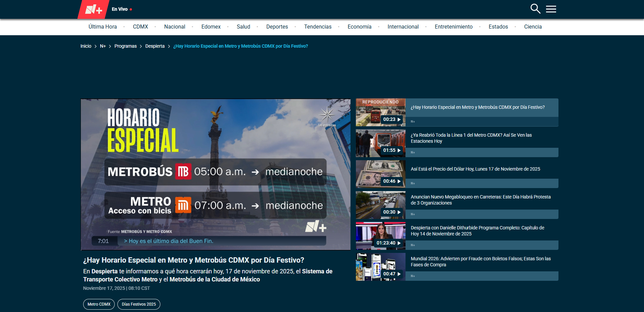Click the N+ breadcrumb link
The image size is (644, 312).
tap(103, 46)
